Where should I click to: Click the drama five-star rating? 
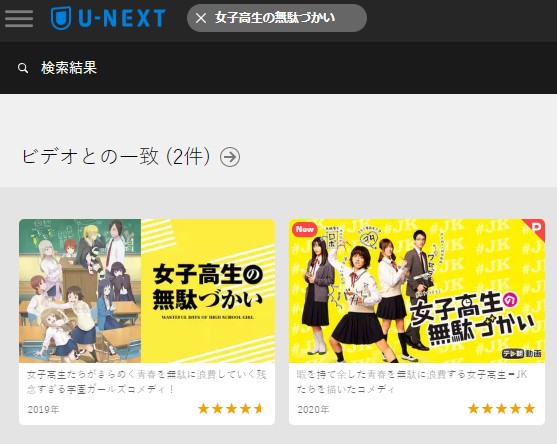click(501, 409)
